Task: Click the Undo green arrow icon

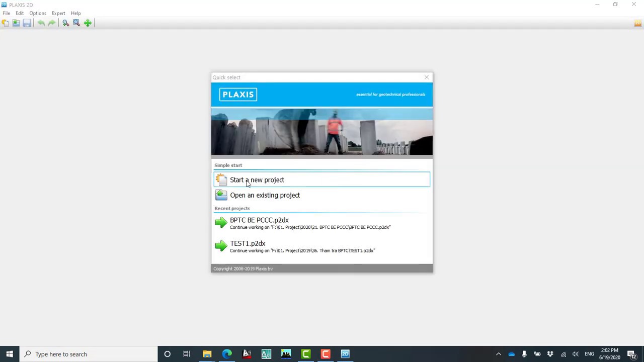Action: pyautogui.click(x=41, y=23)
